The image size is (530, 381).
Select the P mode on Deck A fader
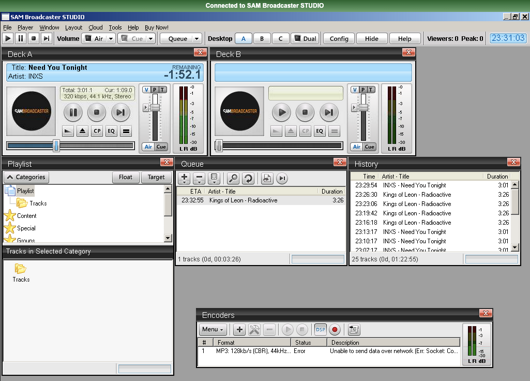coord(154,90)
